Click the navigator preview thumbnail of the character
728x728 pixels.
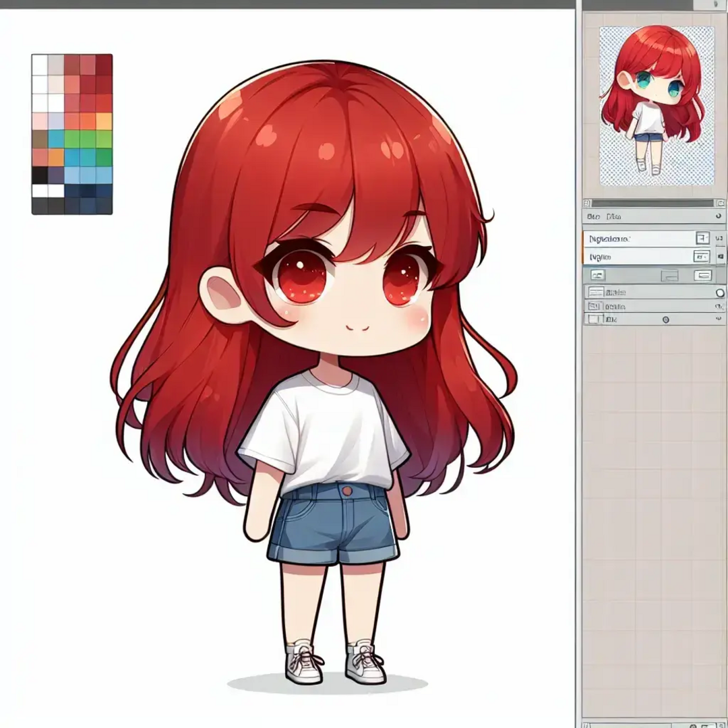point(656,106)
